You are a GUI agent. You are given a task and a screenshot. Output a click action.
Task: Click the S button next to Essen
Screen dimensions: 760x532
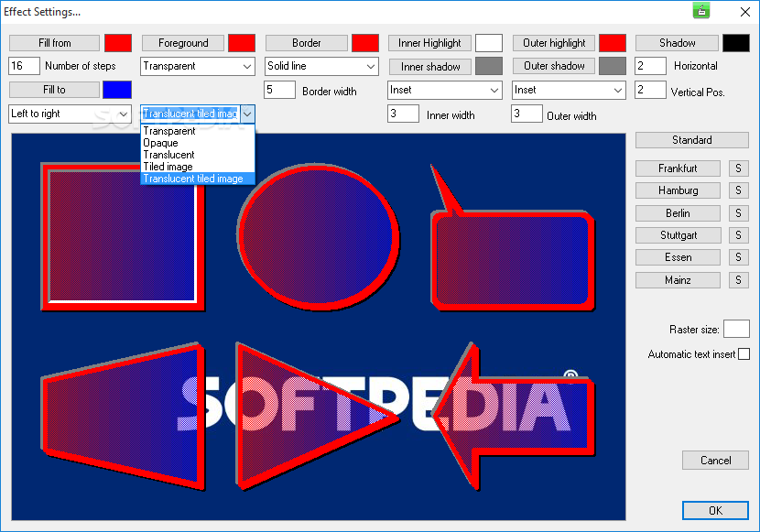point(738,257)
